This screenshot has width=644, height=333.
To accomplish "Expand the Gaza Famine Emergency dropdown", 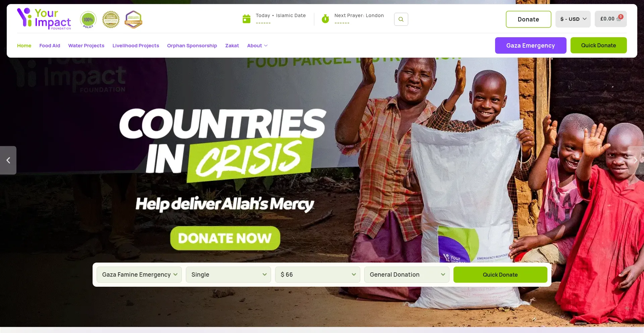I will pos(139,275).
